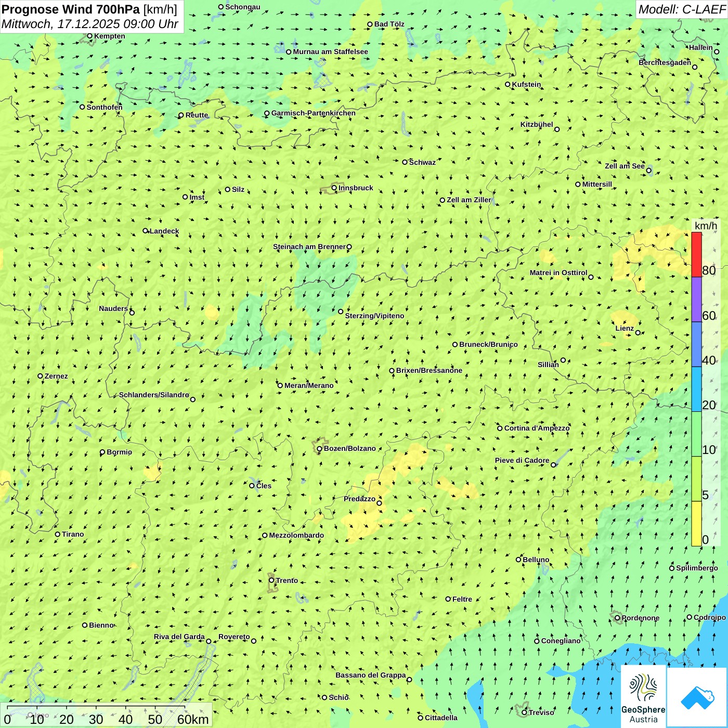Click the Landeck city label
This screenshot has height=728, width=728.
click(x=164, y=231)
